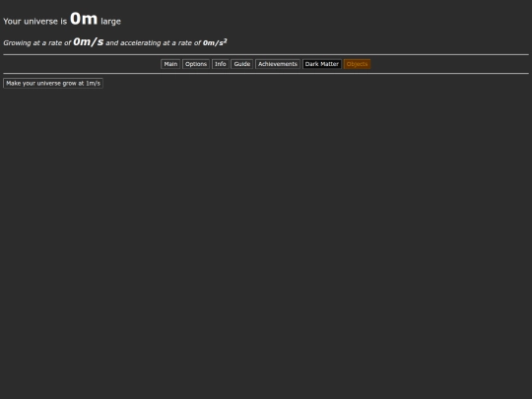Click Make your universe grow at 1m/s
Viewport: 532px width, 399px height.
(x=53, y=84)
